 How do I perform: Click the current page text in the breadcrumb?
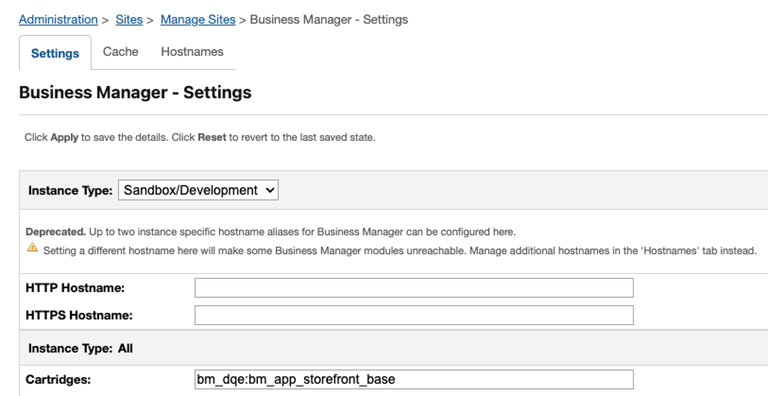click(329, 20)
